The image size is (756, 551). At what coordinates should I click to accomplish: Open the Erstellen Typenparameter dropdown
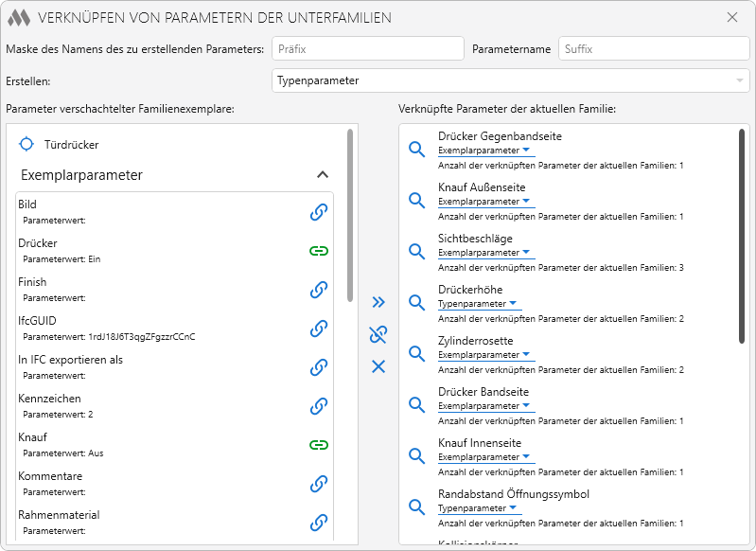(510, 80)
